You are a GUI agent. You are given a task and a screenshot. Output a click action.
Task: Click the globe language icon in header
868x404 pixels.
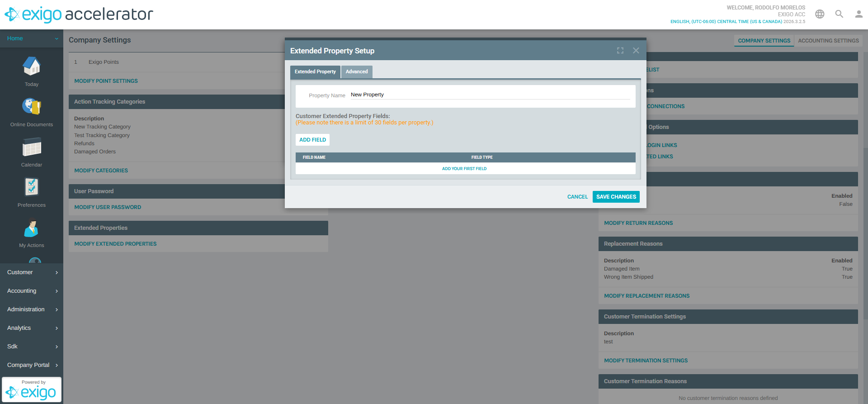[x=820, y=14]
